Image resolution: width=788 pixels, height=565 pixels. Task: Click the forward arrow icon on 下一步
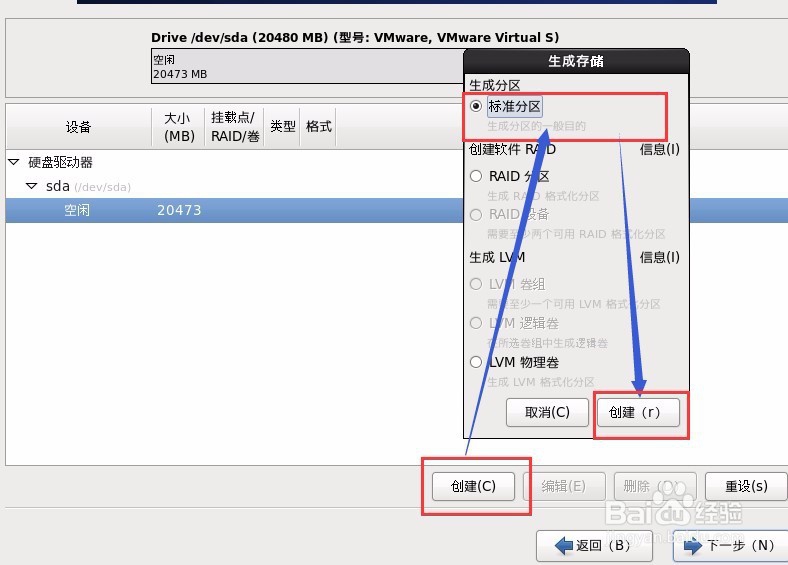point(693,545)
